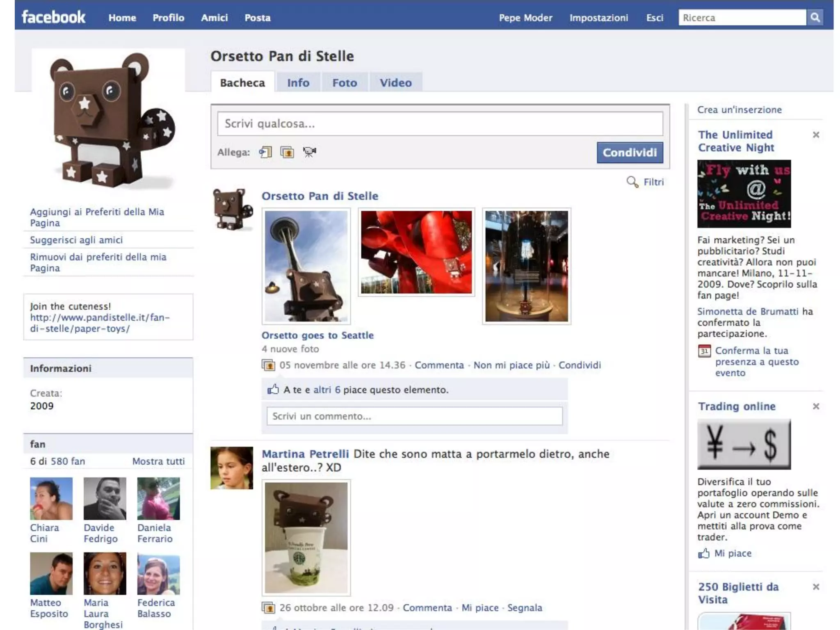The image size is (840, 630).
Task: Click the calendar icon for event confirmation
Action: 704,351
